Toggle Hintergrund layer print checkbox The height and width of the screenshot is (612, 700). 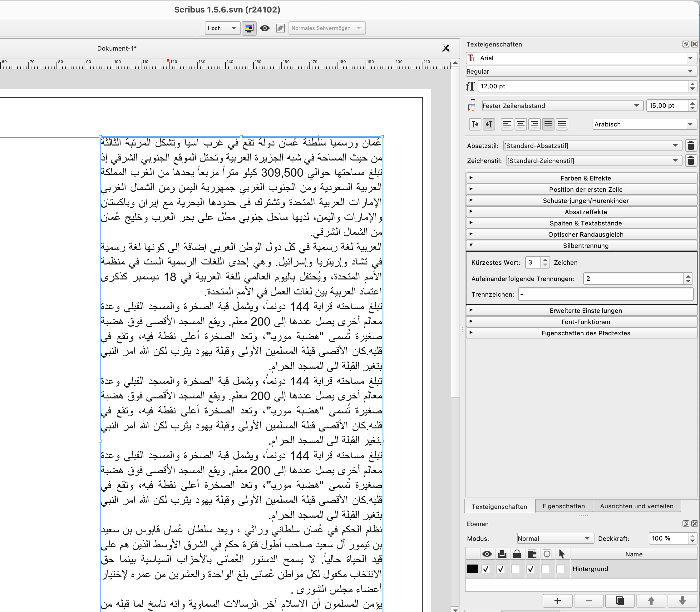point(501,569)
